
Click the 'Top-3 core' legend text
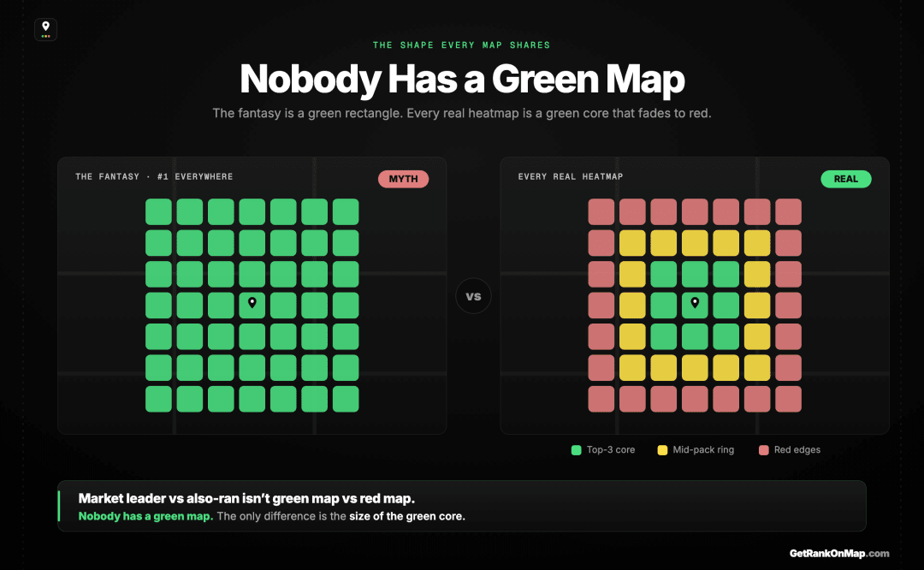pos(611,449)
